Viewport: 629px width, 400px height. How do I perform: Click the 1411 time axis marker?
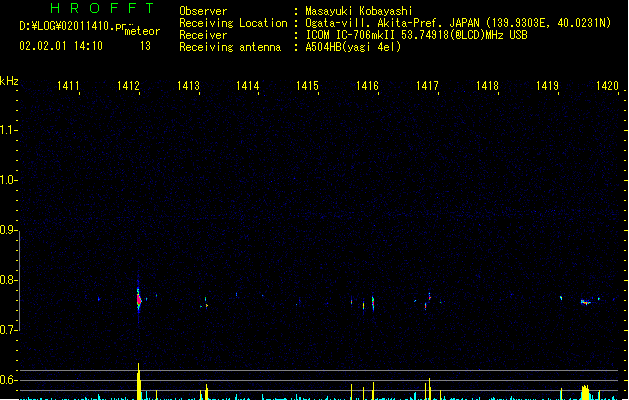point(68,86)
